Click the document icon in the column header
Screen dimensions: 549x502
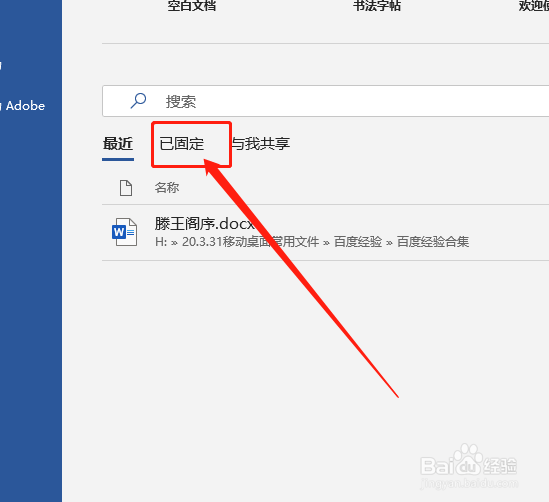click(126, 188)
